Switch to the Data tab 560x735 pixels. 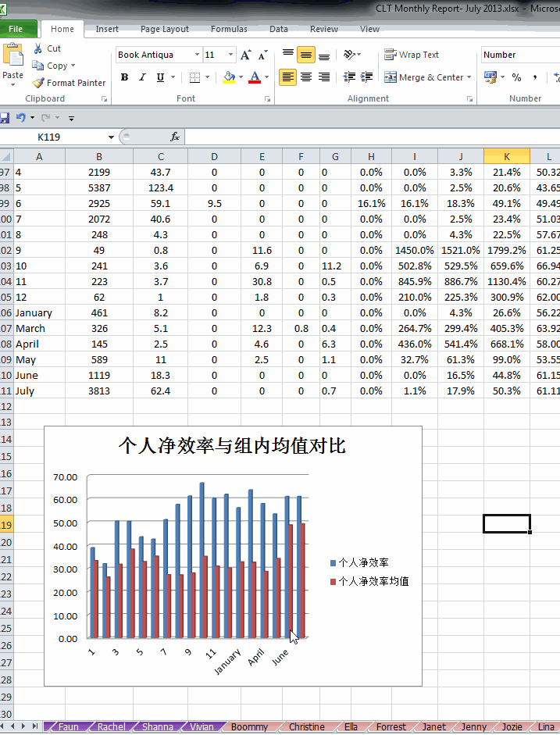coord(278,29)
